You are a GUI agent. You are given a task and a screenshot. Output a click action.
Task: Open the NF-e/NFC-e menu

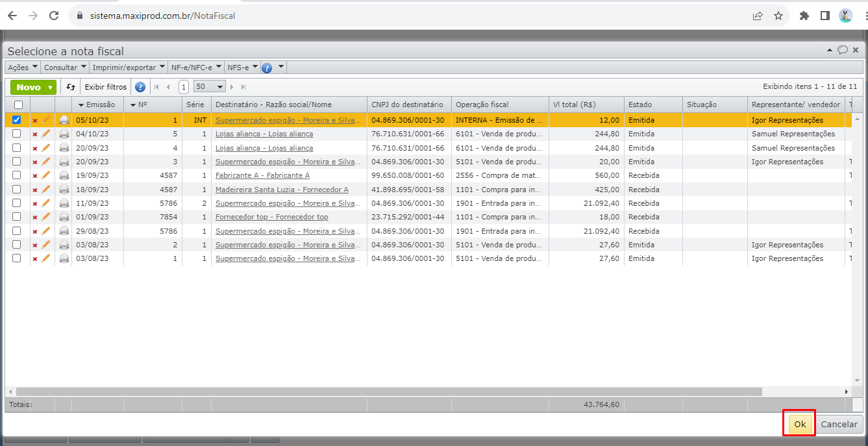point(195,68)
